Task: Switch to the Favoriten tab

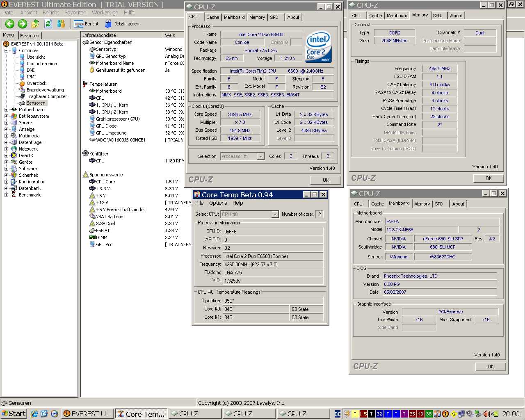Action: pyautogui.click(x=30, y=36)
